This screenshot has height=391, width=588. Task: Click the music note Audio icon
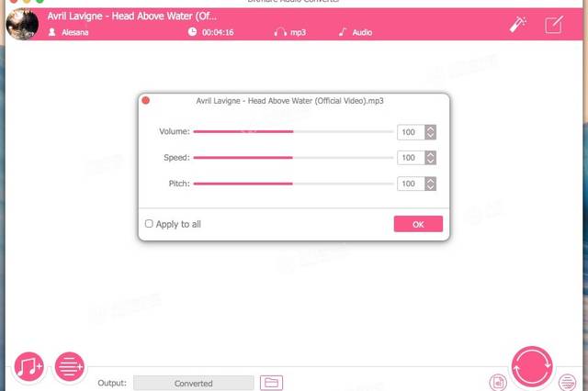point(343,32)
